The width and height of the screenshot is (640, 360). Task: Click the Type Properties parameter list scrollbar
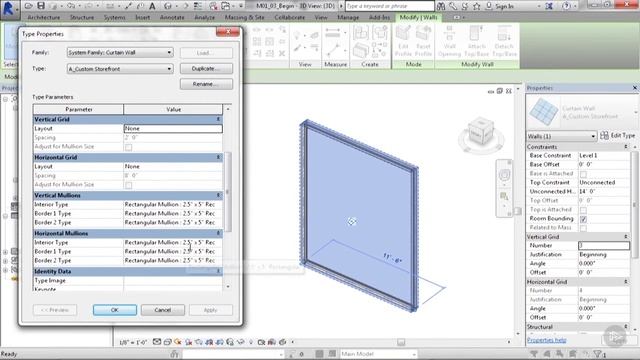(228, 192)
